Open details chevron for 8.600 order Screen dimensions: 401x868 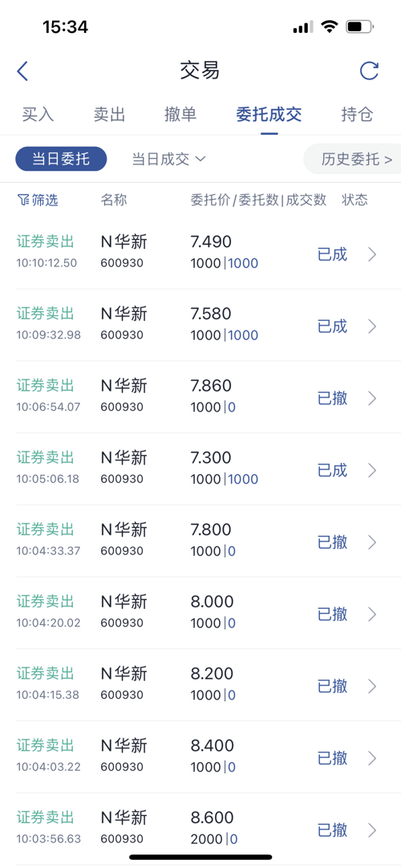(x=372, y=829)
